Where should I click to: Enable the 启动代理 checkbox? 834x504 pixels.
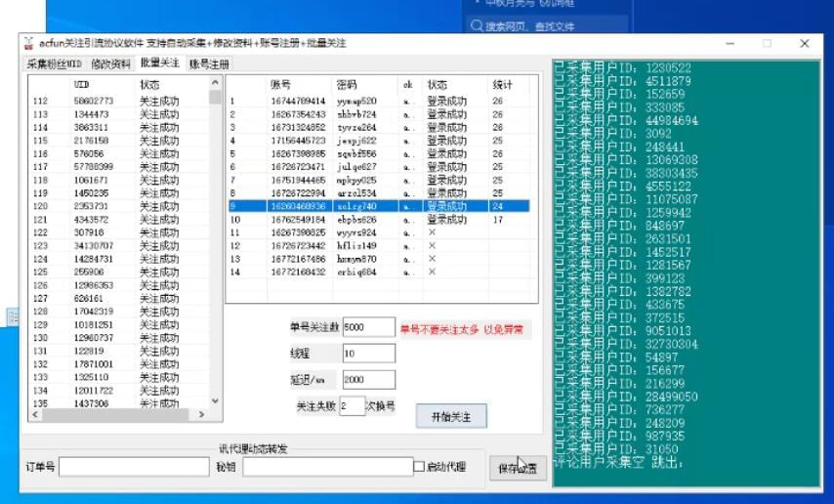[419, 467]
